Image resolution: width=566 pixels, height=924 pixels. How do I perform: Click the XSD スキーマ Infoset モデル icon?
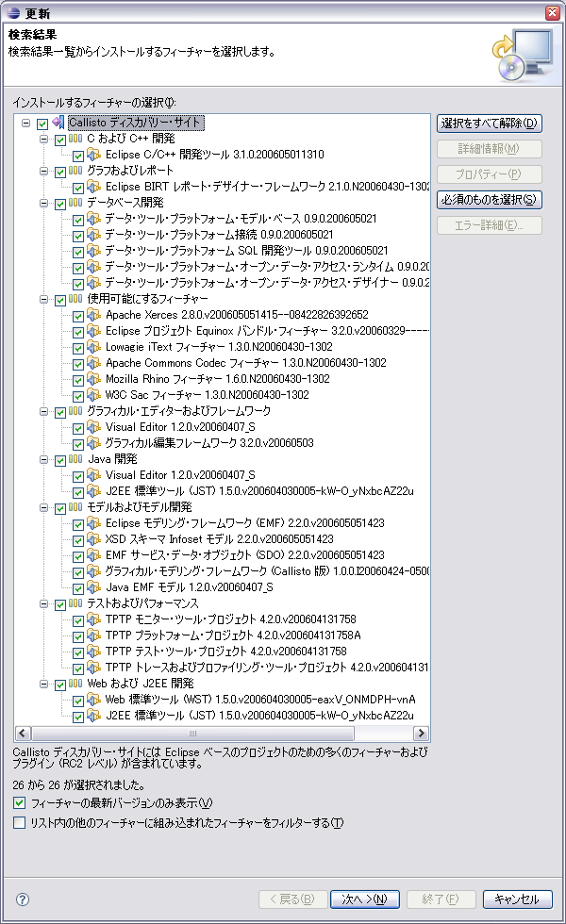93,539
